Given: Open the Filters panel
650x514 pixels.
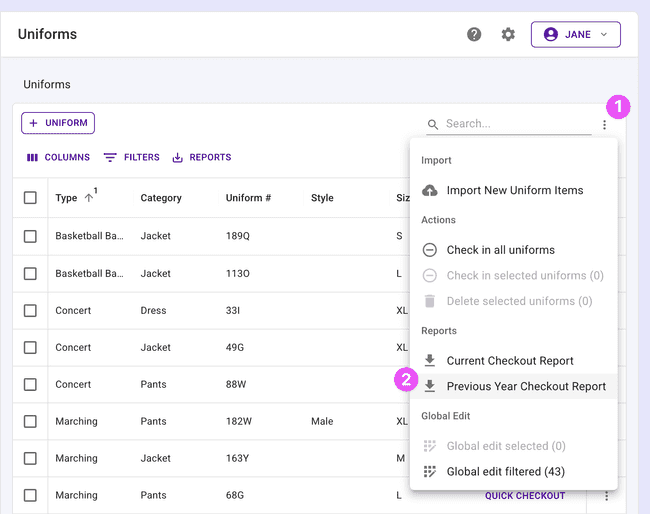Looking at the screenshot, I should [132, 158].
